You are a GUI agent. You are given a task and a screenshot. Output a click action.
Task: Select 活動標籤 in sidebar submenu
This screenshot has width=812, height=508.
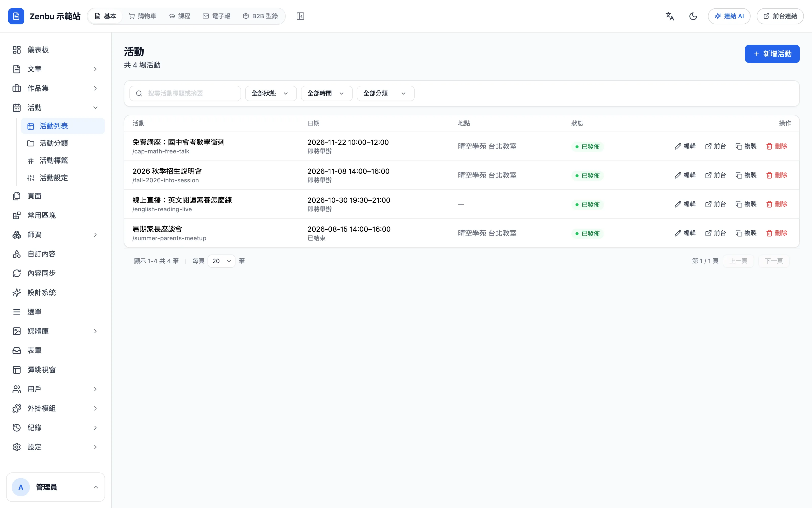pyautogui.click(x=63, y=160)
